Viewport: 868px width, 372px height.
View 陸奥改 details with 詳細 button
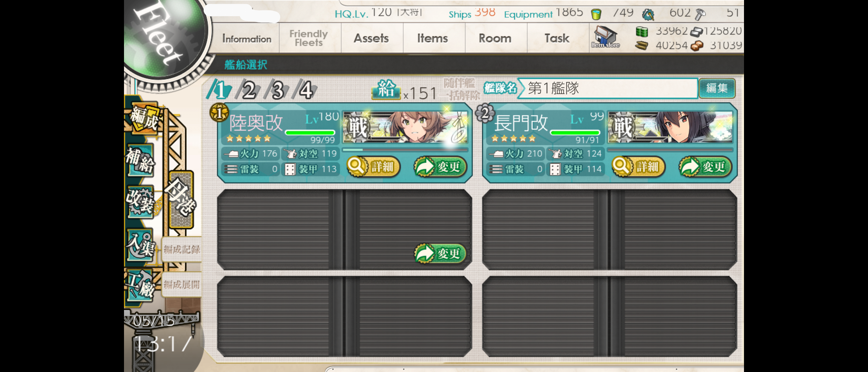pos(373,167)
